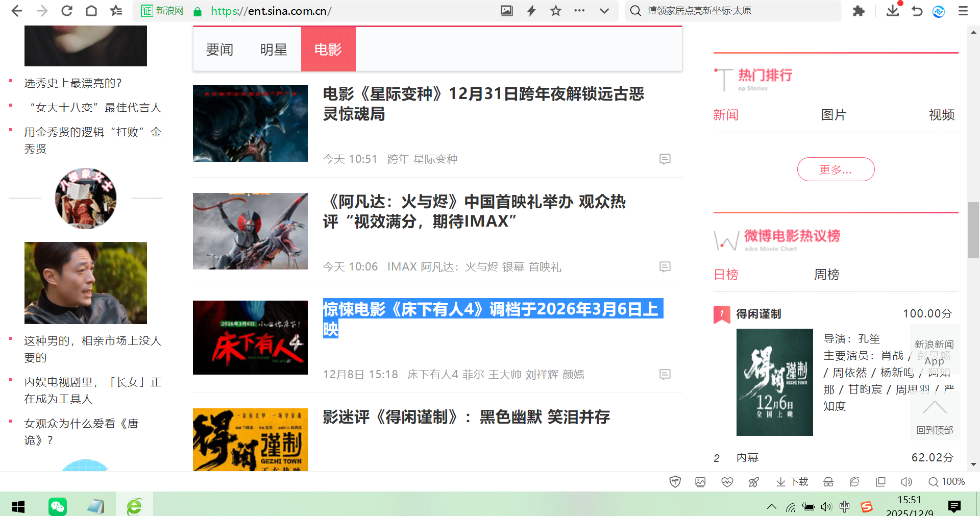Open WeChat from the taskbar
Screen dimensions: 980x516
[x=58, y=506]
